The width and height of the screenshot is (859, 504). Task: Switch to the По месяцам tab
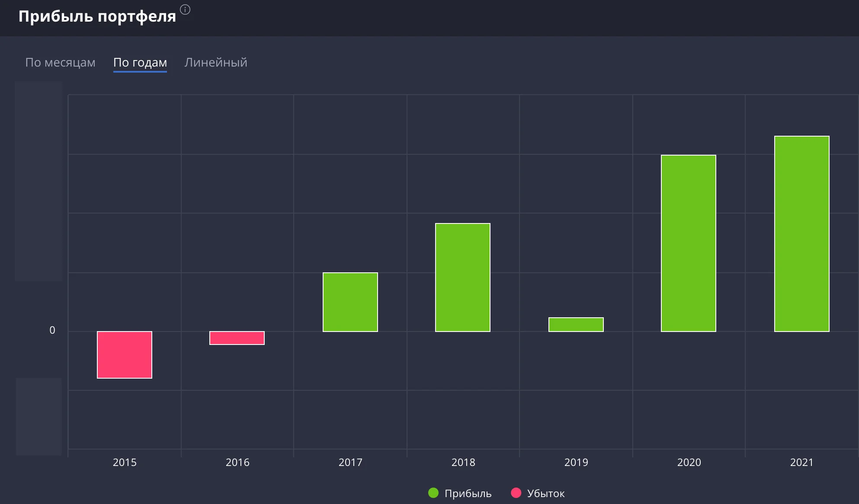pos(60,62)
